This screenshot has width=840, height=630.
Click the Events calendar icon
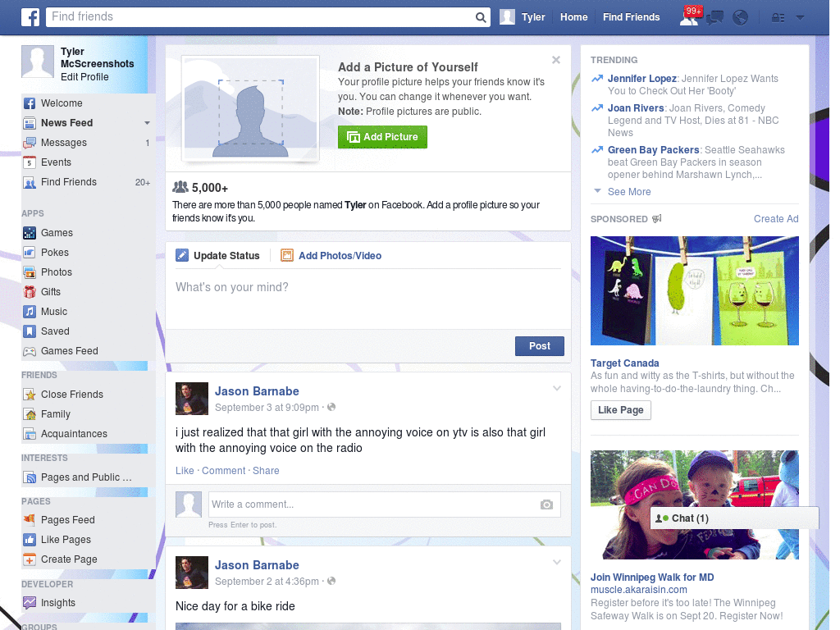coord(30,162)
